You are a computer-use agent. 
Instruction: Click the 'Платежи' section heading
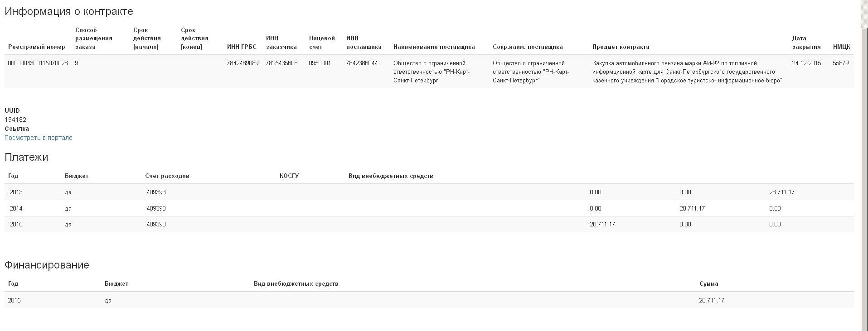26,157
